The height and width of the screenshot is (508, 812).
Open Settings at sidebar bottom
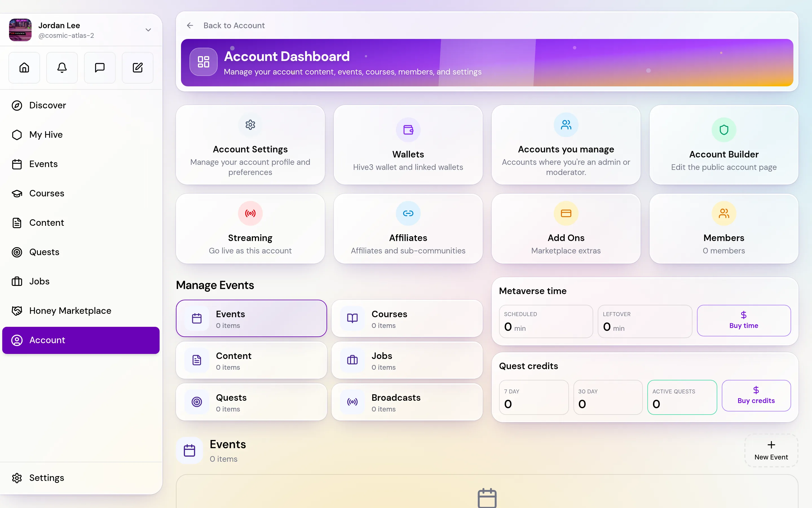[81, 478]
